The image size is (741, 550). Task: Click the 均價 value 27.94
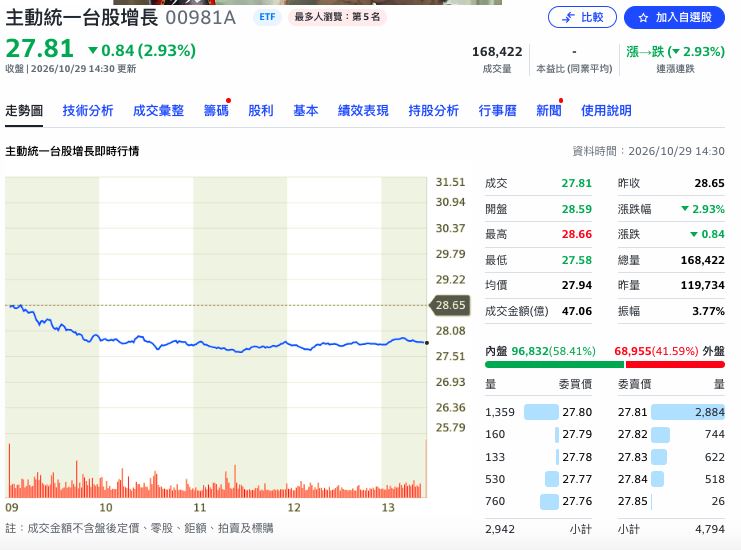[x=577, y=285]
